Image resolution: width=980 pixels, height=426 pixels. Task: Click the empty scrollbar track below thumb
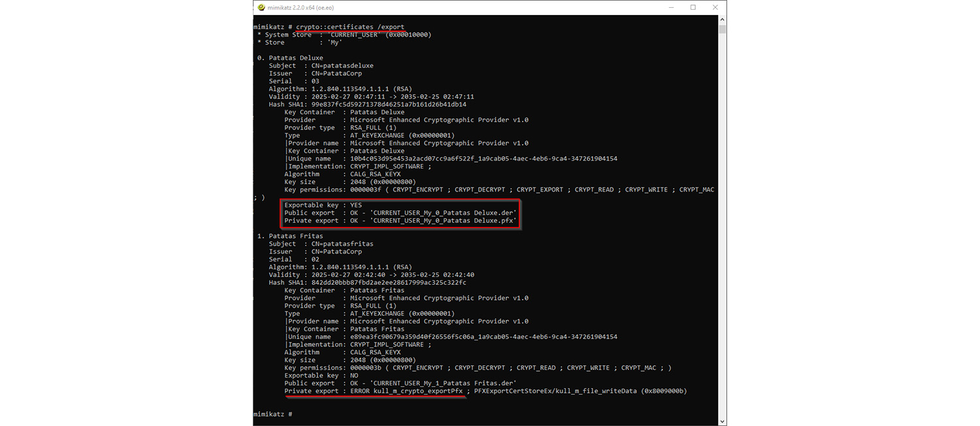pyautogui.click(x=722, y=229)
